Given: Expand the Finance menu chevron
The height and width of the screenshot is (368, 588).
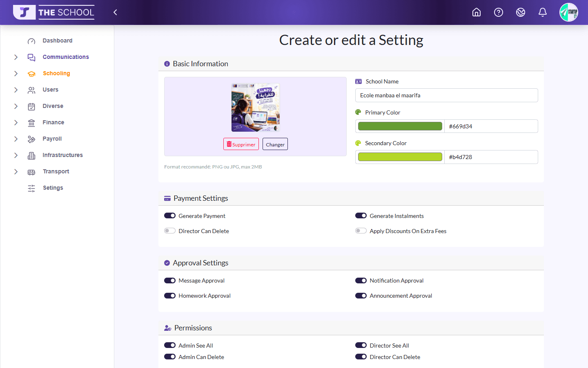Looking at the screenshot, I should pyautogui.click(x=16, y=123).
